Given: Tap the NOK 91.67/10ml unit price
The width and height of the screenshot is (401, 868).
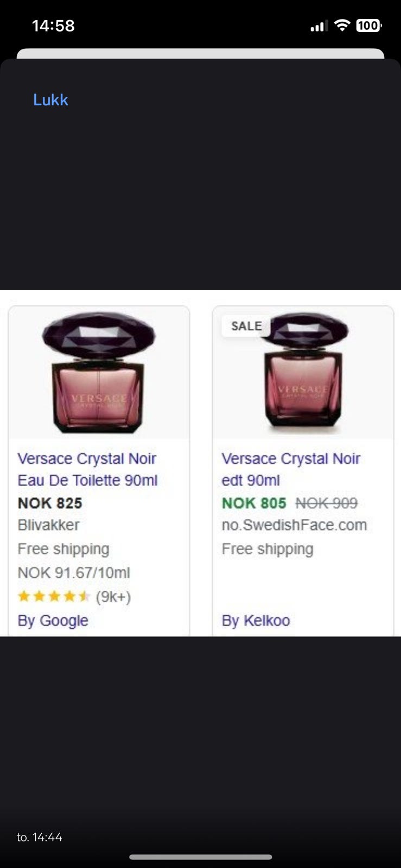Looking at the screenshot, I should (x=74, y=573).
